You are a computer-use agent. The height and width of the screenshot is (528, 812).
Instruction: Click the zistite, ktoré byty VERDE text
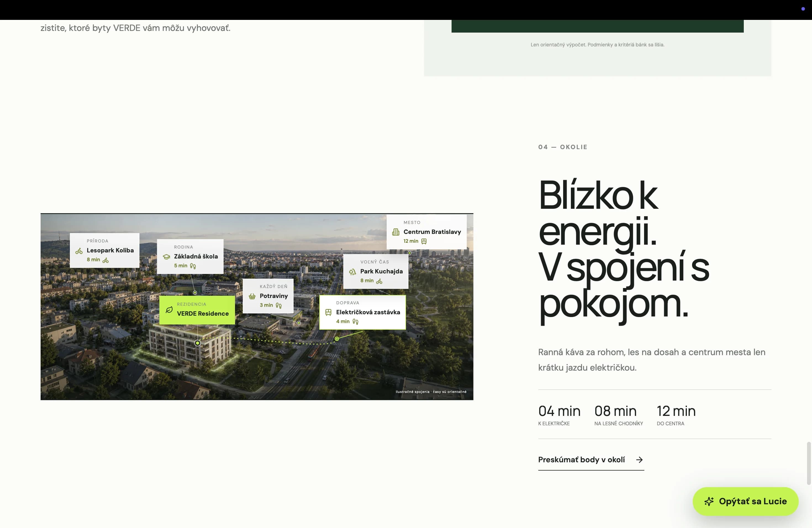coord(135,28)
